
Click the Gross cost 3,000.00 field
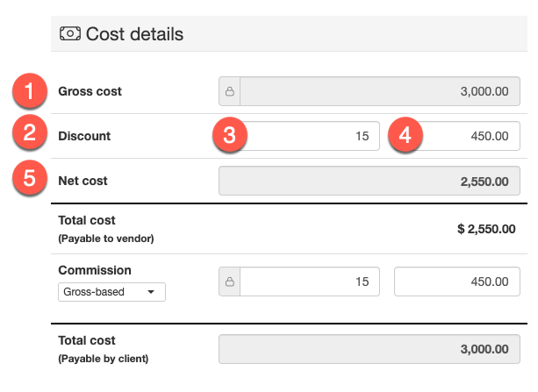[377, 91]
